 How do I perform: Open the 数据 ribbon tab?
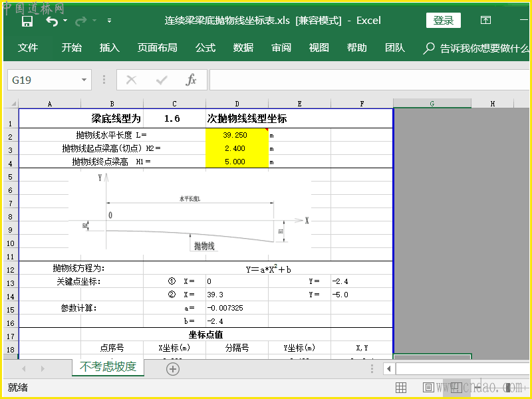(243, 48)
